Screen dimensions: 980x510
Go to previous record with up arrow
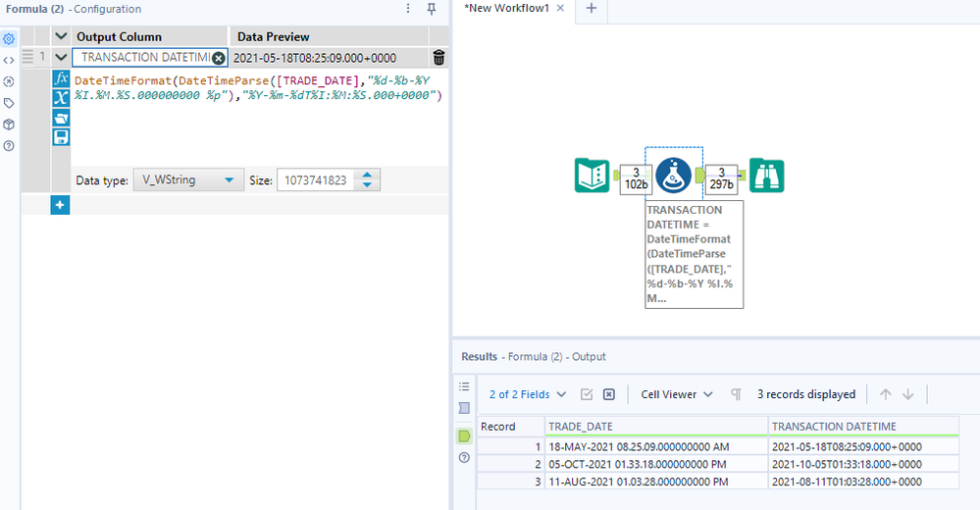tap(886, 394)
